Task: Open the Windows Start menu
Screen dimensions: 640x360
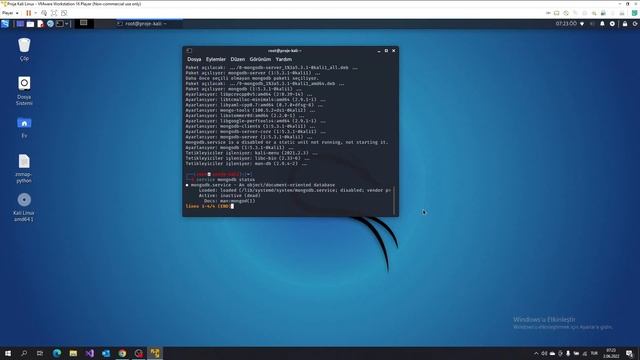Action: coord(7,353)
